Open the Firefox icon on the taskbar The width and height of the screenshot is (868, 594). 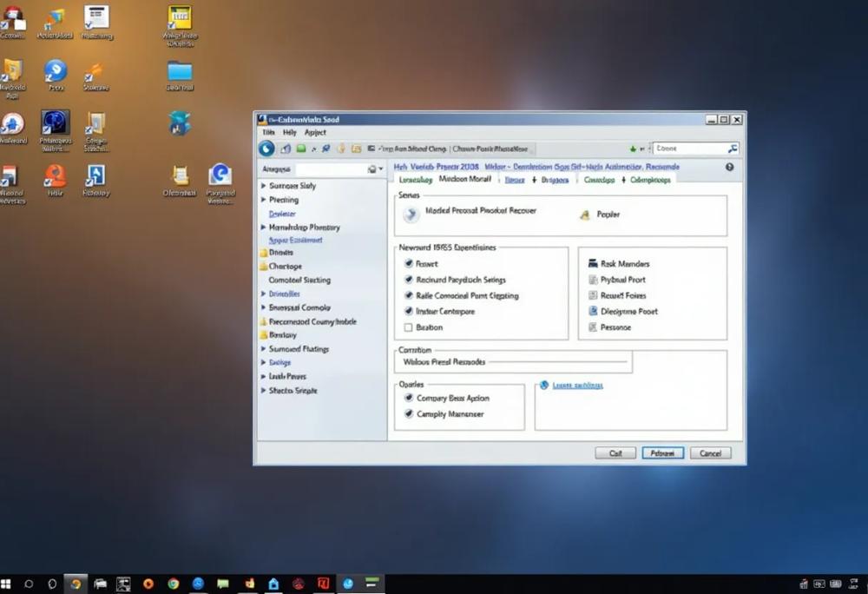[148, 584]
